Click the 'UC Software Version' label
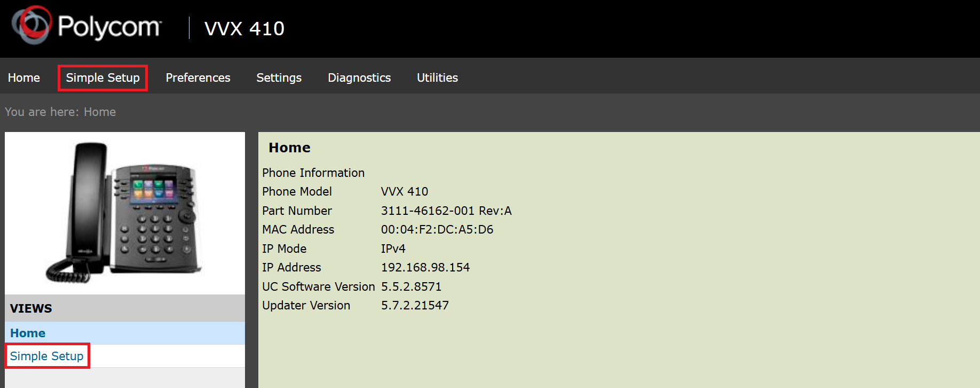980x388 pixels. pyautogui.click(x=319, y=286)
